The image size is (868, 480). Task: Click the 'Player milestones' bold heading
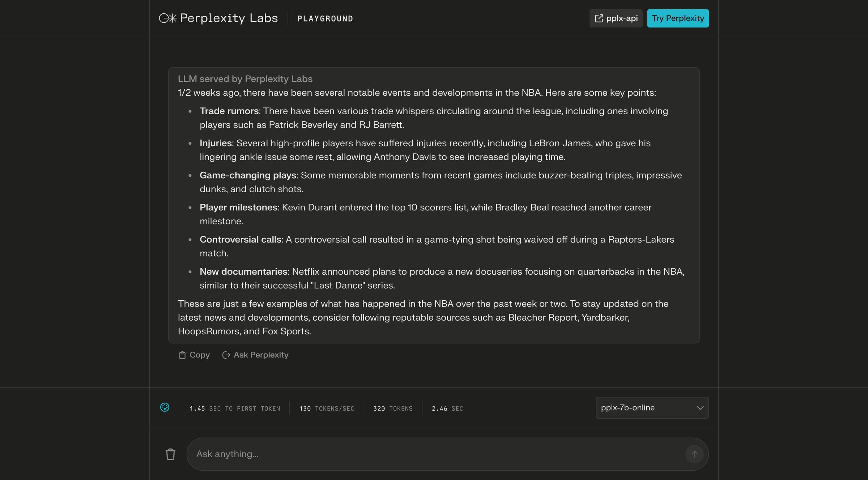pyautogui.click(x=239, y=207)
